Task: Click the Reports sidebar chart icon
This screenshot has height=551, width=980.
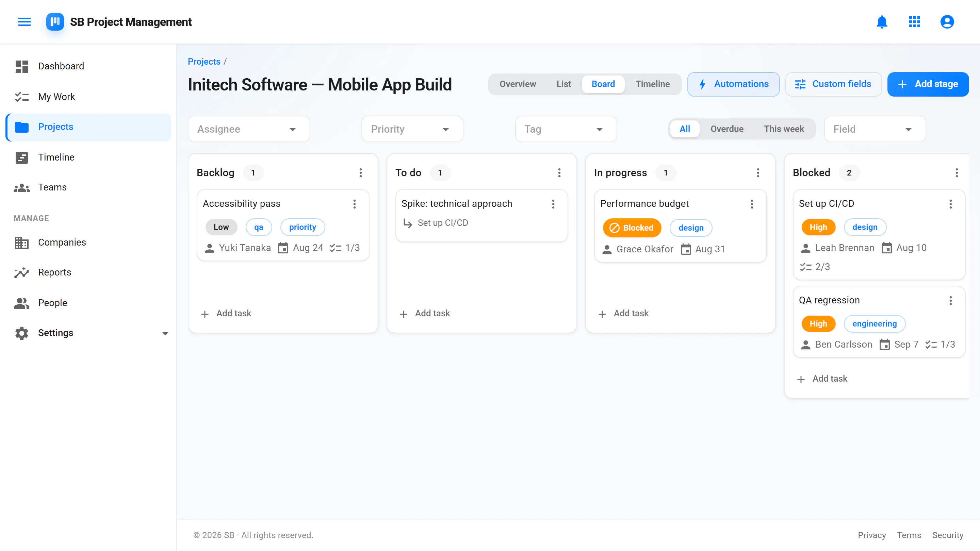Action: (22, 272)
